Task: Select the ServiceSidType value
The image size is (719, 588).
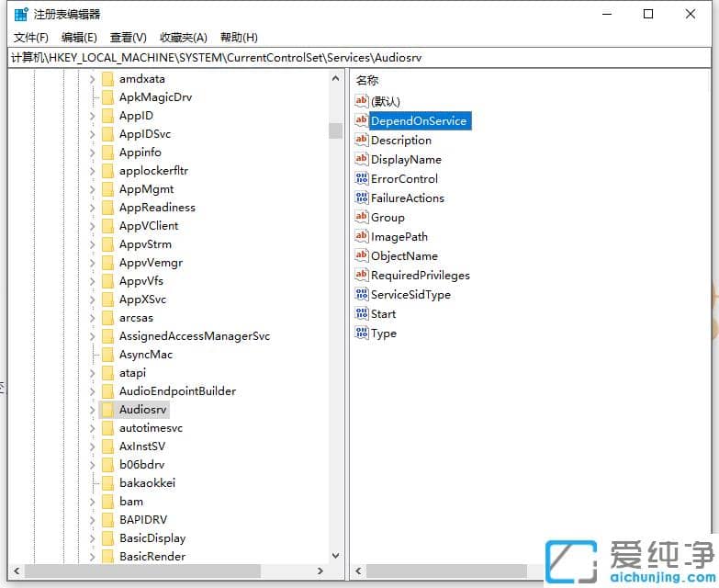Action: tap(410, 295)
